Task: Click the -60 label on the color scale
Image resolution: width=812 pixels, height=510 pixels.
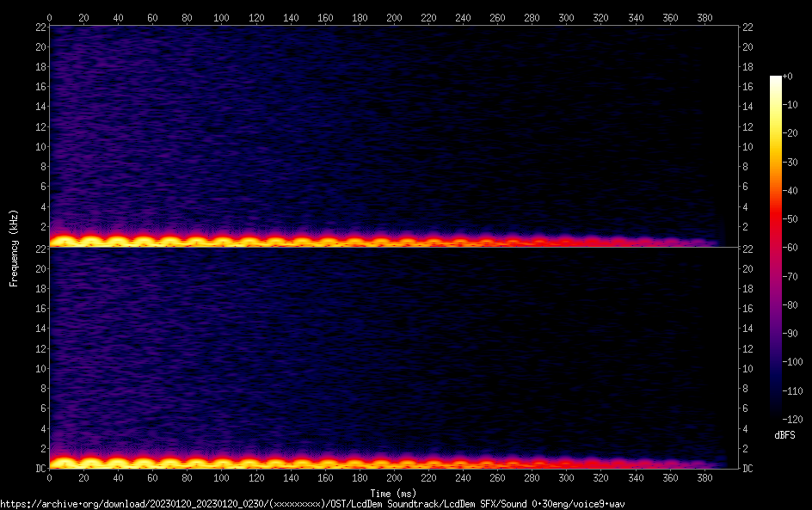Action: 790,248
